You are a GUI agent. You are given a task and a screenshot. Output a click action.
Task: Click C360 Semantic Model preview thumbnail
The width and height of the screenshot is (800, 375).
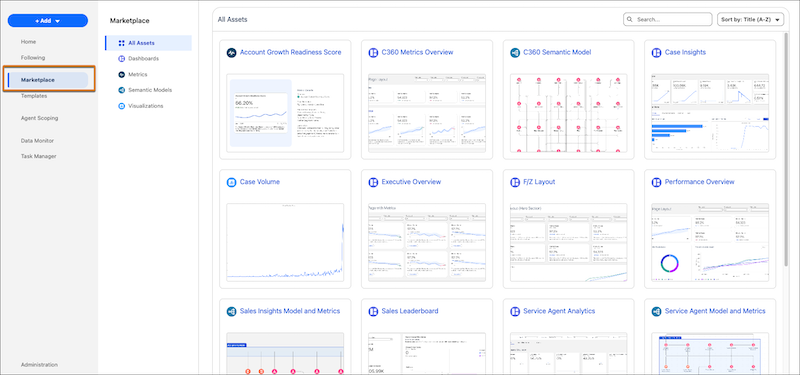tap(568, 113)
